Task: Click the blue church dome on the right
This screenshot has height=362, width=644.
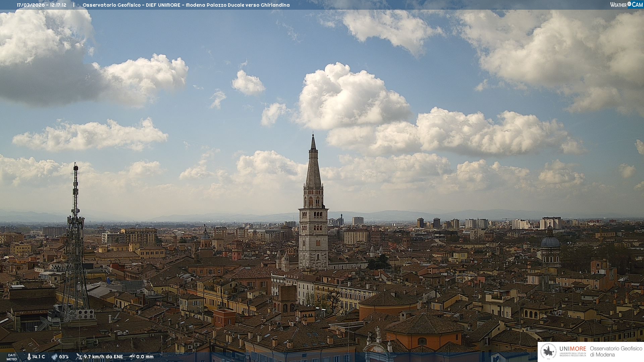Action: 550,242
